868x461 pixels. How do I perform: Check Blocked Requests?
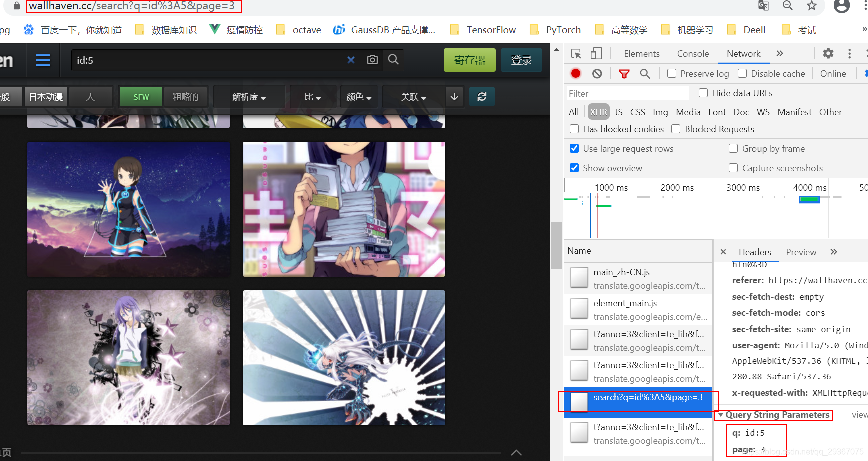(676, 129)
